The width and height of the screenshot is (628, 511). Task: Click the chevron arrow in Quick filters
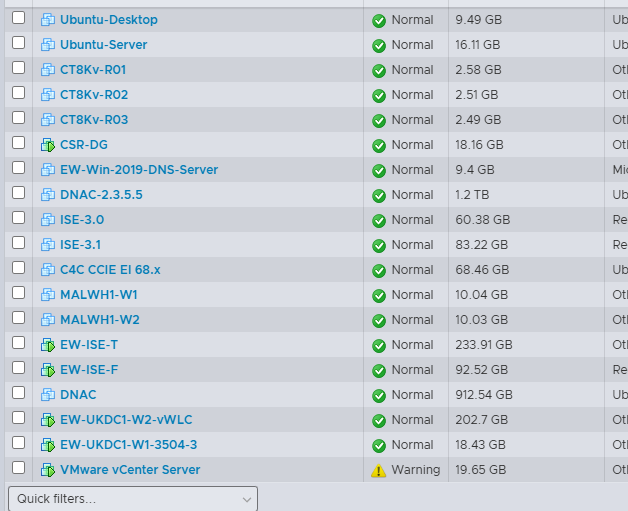click(x=247, y=499)
